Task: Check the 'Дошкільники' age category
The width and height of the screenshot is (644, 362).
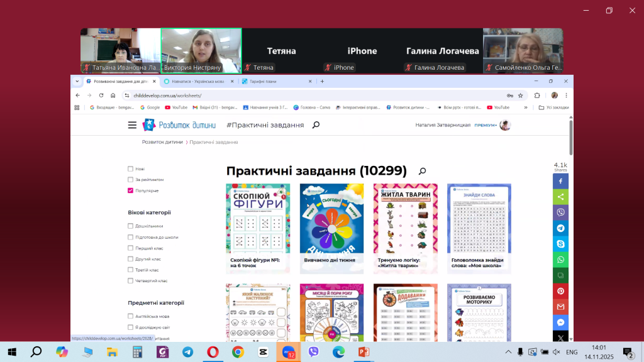Action: [130, 226]
